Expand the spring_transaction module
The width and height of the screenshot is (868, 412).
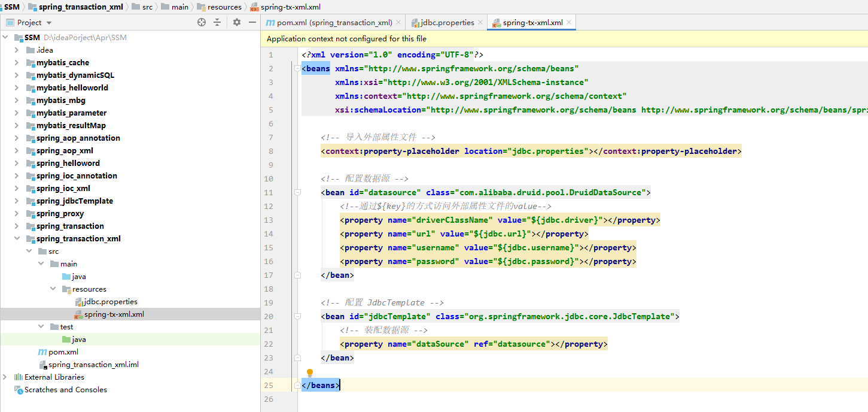pos(18,226)
